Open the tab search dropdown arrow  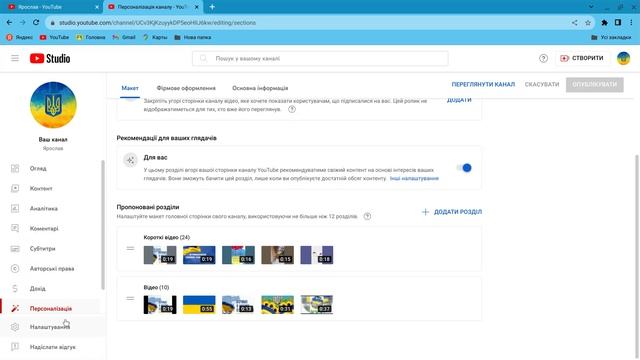click(x=591, y=7)
